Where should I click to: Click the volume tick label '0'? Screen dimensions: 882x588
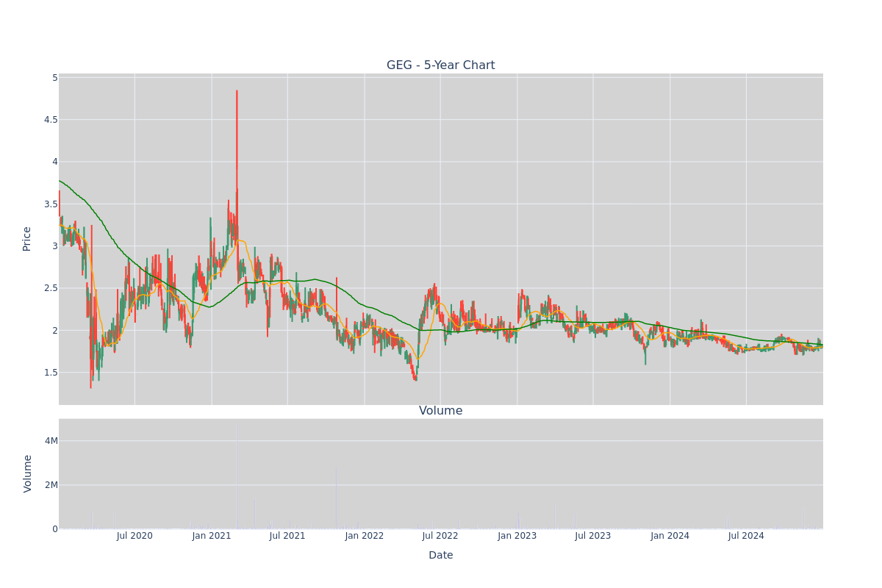(54, 529)
